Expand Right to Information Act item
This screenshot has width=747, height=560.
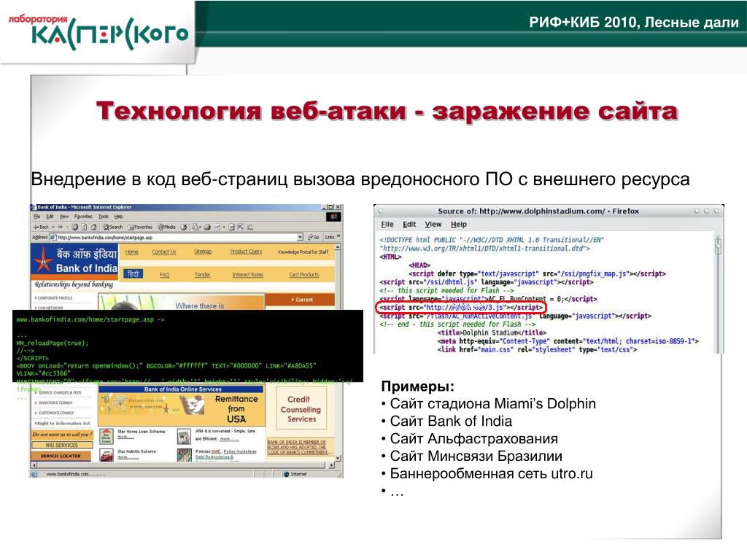[x=63, y=423]
